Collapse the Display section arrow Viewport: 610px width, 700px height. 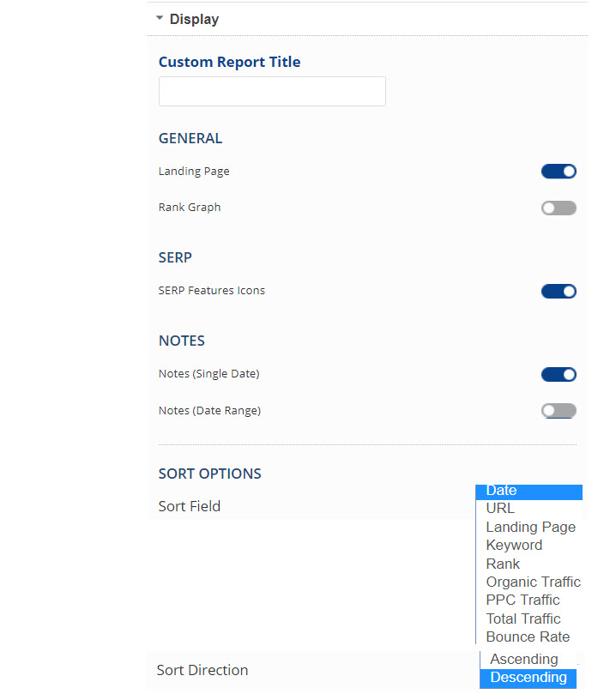160,18
